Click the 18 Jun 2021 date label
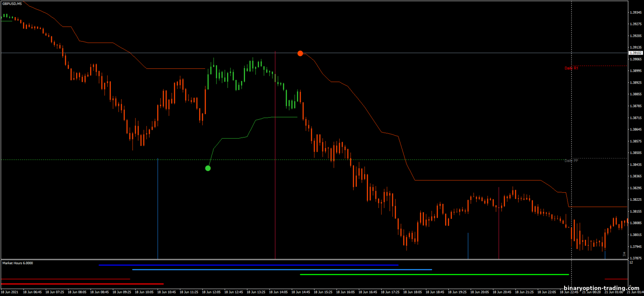Image resolution: width=644 pixels, height=296 pixels. coord(10,292)
